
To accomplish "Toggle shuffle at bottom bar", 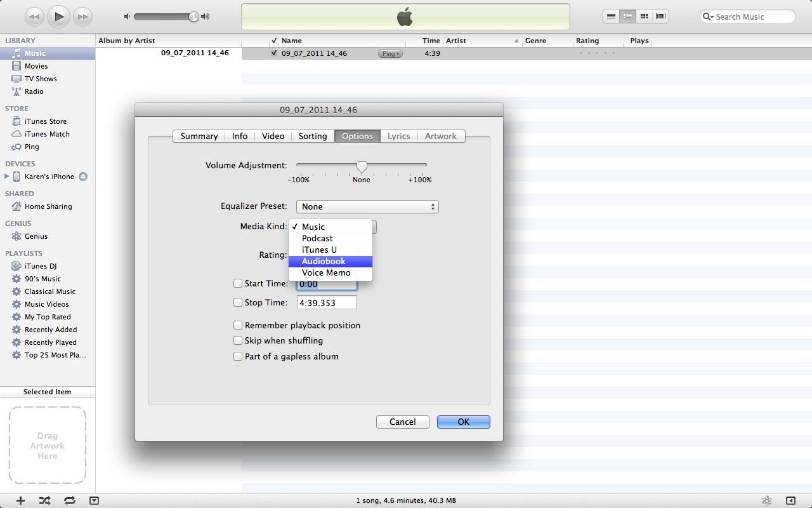I will pyautogui.click(x=44, y=500).
